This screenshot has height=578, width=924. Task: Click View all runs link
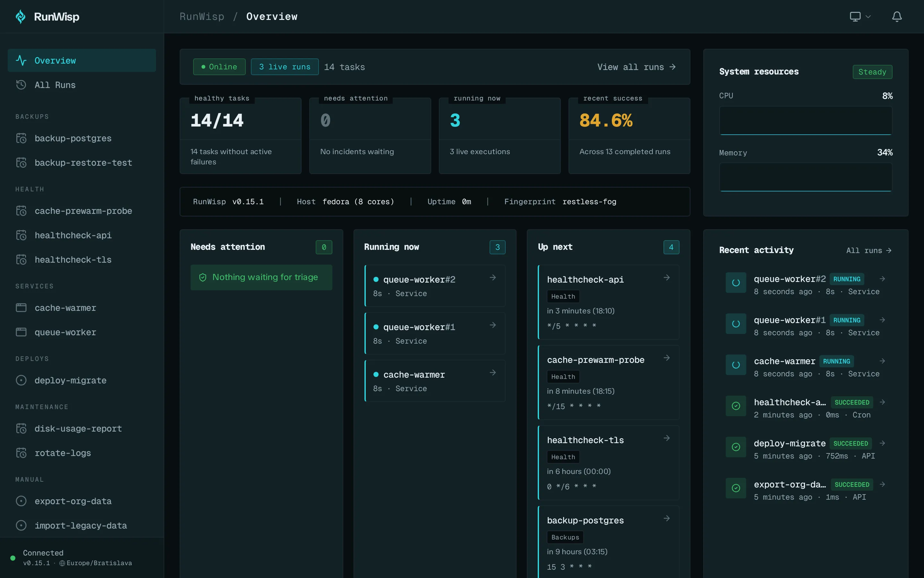(637, 67)
